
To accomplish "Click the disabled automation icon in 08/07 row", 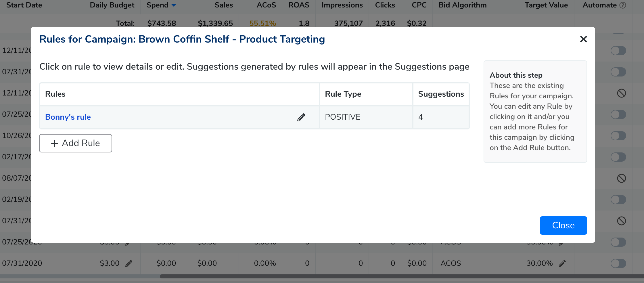I will click(x=621, y=178).
